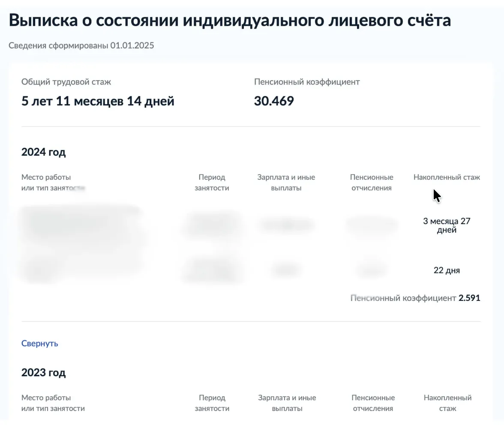
Task: Click Зарплата и иные выплаты header under 2024
Action: [286, 183]
